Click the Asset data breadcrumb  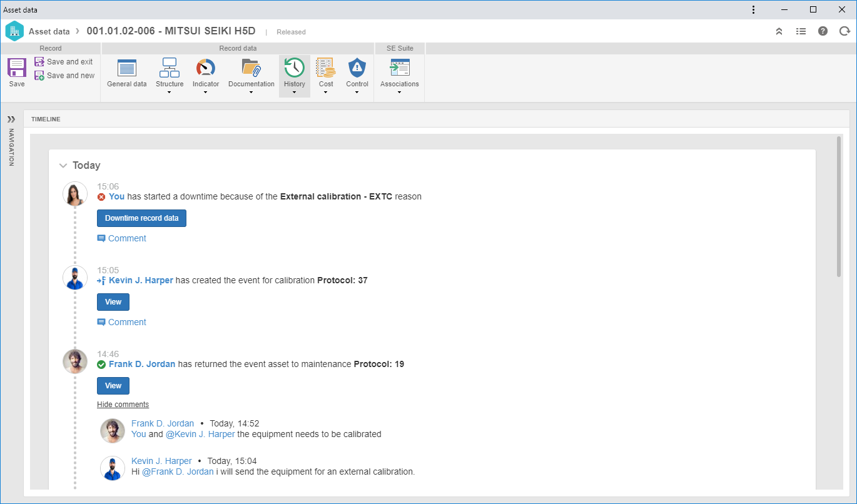tap(49, 31)
